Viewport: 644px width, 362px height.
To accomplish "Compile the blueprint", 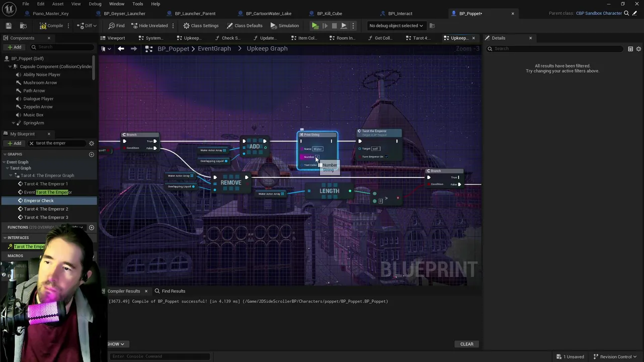I will 51,26.
